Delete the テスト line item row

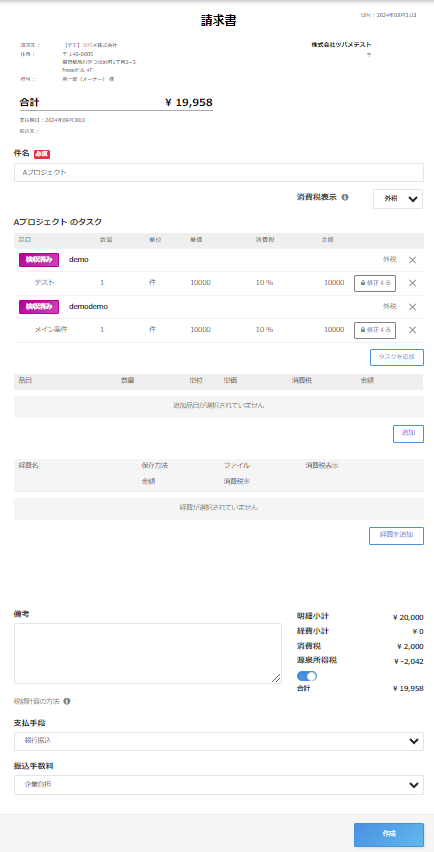[412, 283]
